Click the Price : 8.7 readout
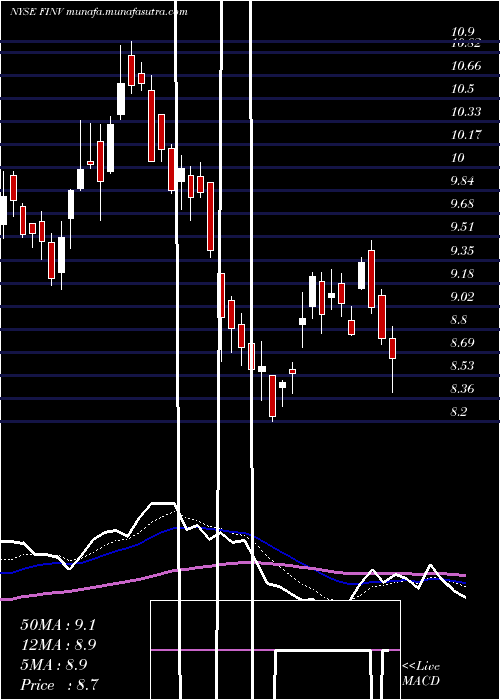500x700 pixels. tap(59, 685)
